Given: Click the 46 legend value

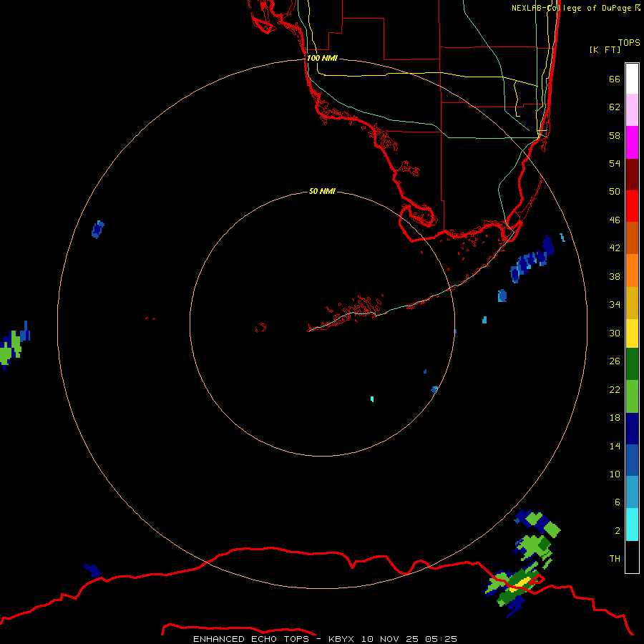Looking at the screenshot, I should 615,220.
